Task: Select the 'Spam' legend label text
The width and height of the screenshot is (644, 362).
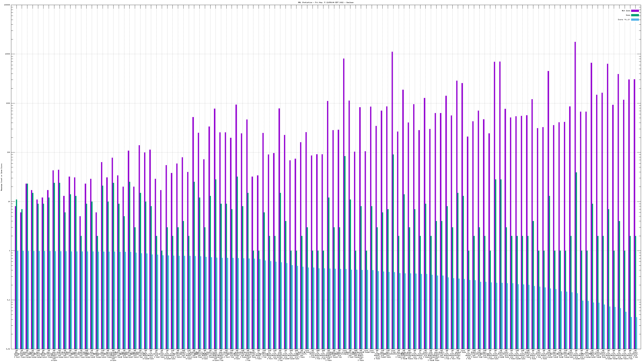Action: tap(628, 15)
